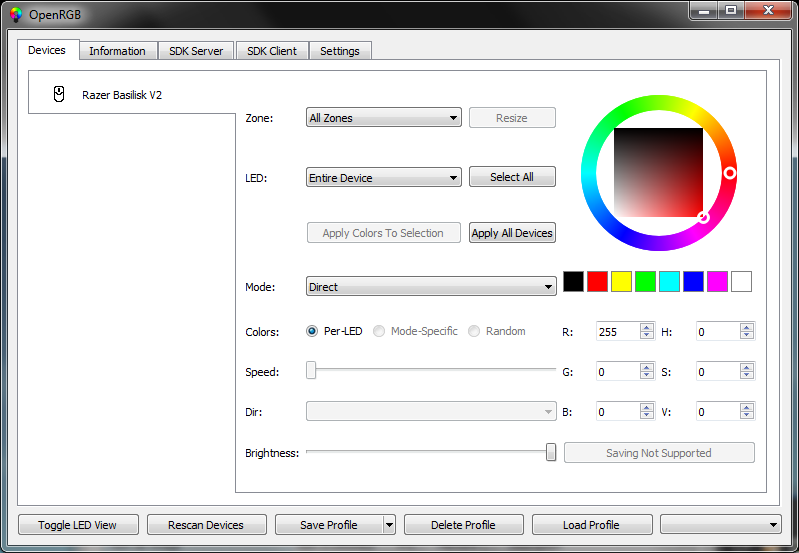Choose Mode-Specific colors radio button

click(379, 331)
